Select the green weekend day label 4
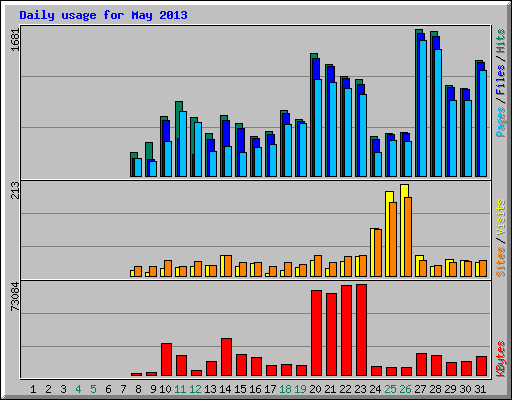 [78, 389]
